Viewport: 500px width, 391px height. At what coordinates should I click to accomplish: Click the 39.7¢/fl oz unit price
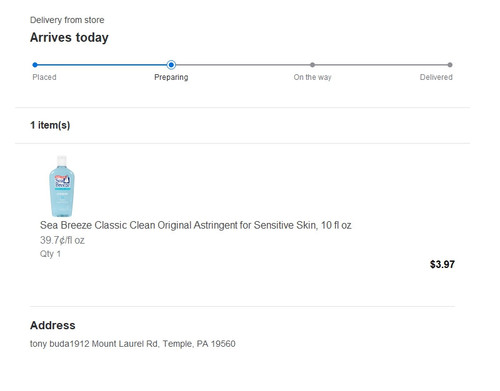tap(62, 240)
